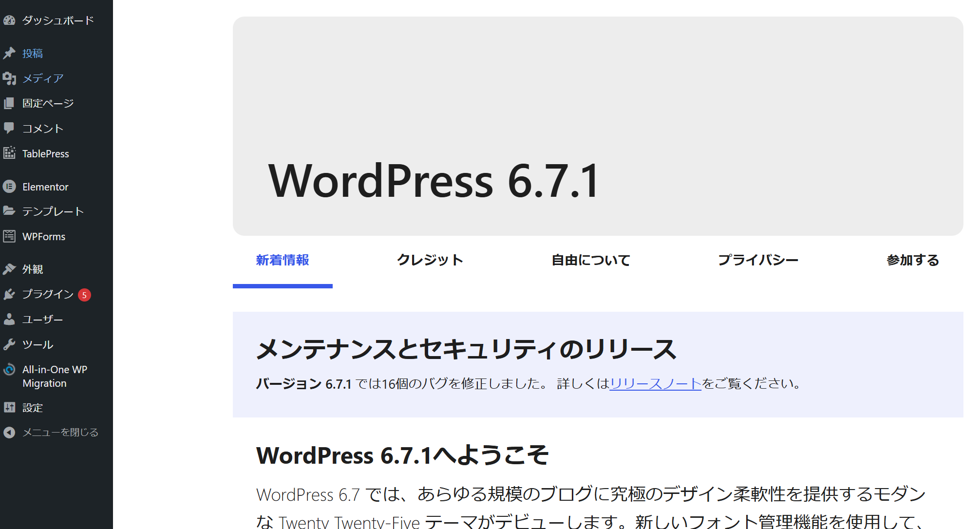Click the wrench icon beside ツール
Screen dimensions: 980x529
click(x=9, y=344)
